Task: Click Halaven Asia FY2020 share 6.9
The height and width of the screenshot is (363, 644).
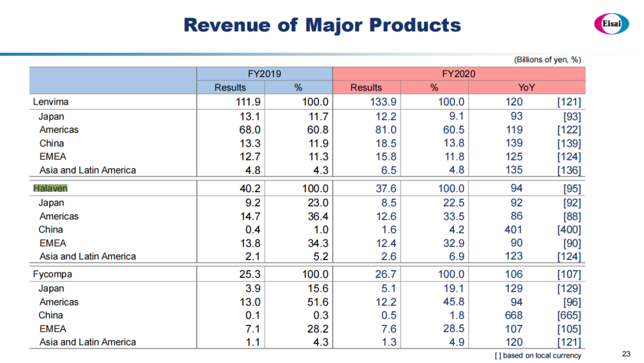Action: (457, 256)
